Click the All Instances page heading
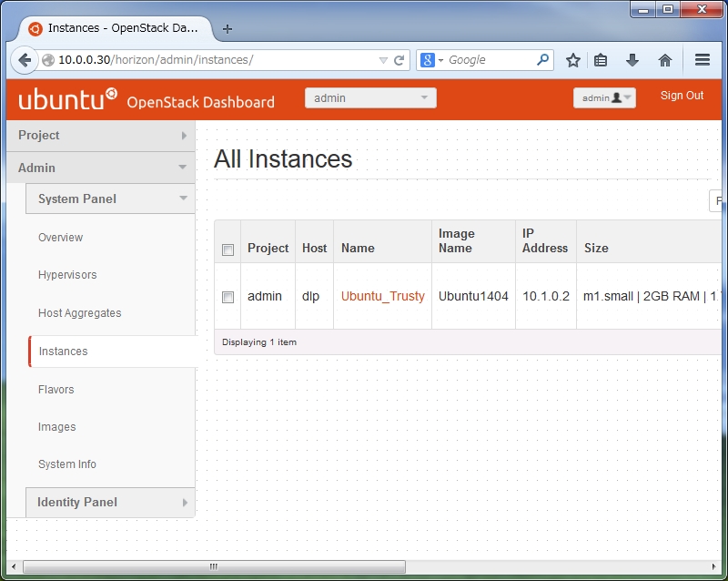This screenshot has height=581, width=728. click(283, 159)
